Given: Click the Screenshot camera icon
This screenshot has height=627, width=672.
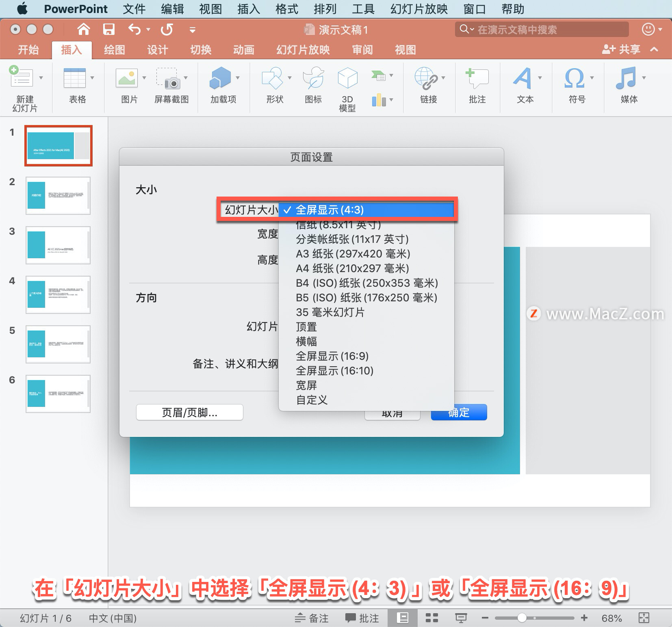Looking at the screenshot, I should pos(169,78).
